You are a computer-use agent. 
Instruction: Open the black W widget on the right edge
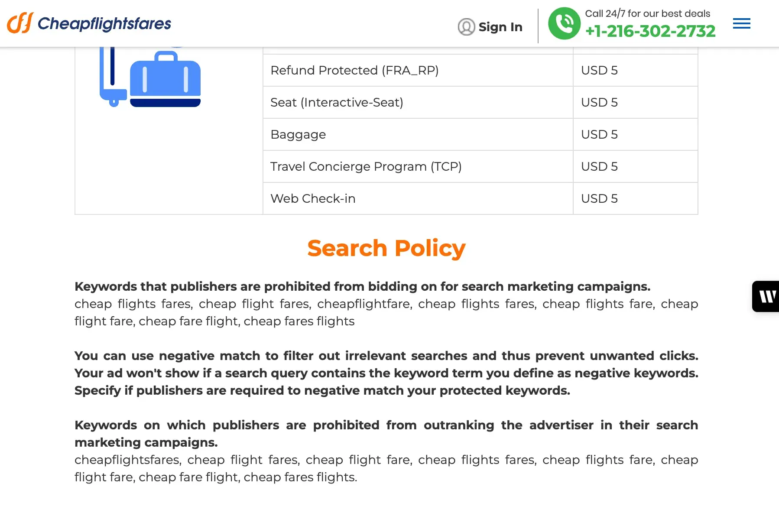click(767, 296)
